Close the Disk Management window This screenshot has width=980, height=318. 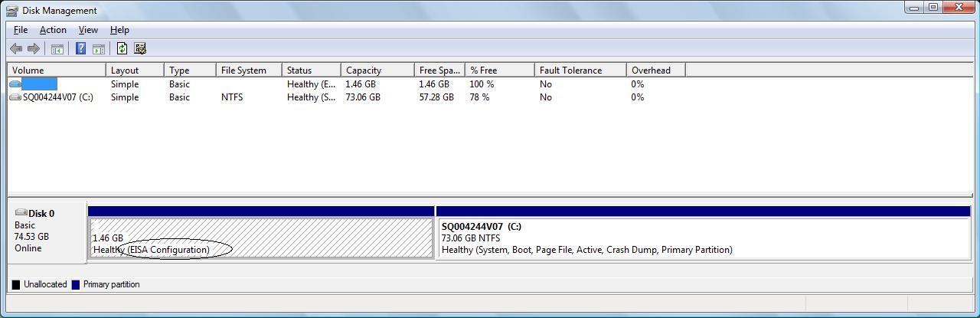point(959,7)
